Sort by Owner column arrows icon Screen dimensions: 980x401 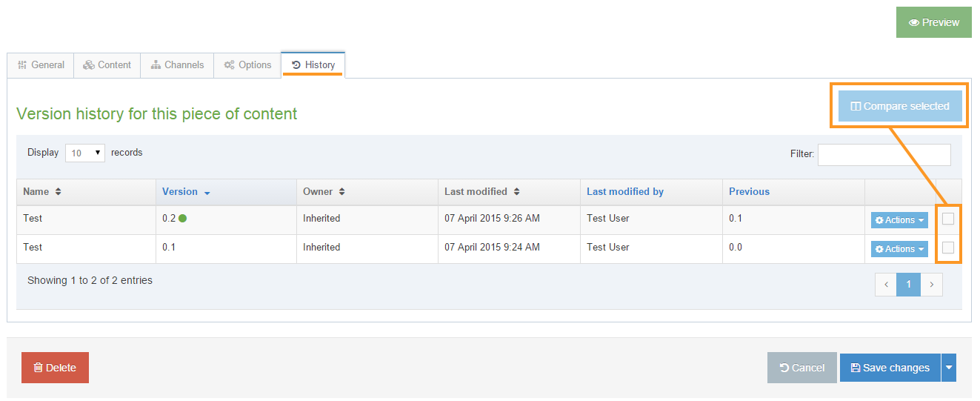[x=341, y=192]
